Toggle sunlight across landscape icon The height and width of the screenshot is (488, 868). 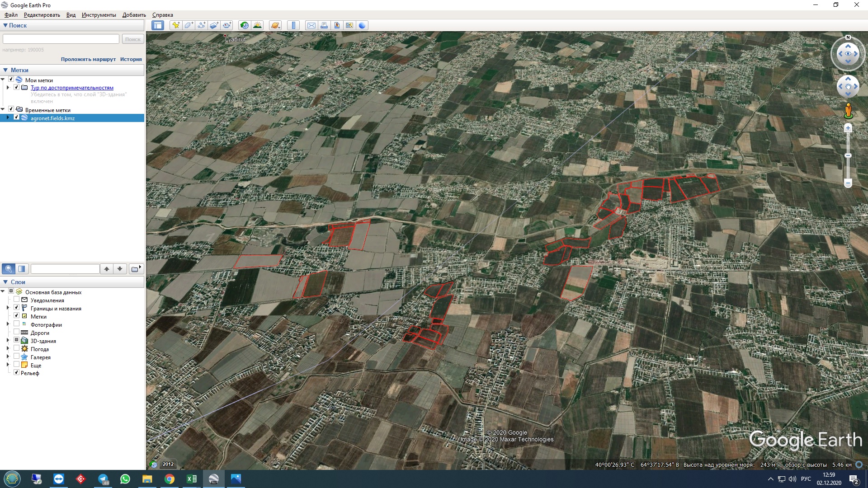point(257,25)
